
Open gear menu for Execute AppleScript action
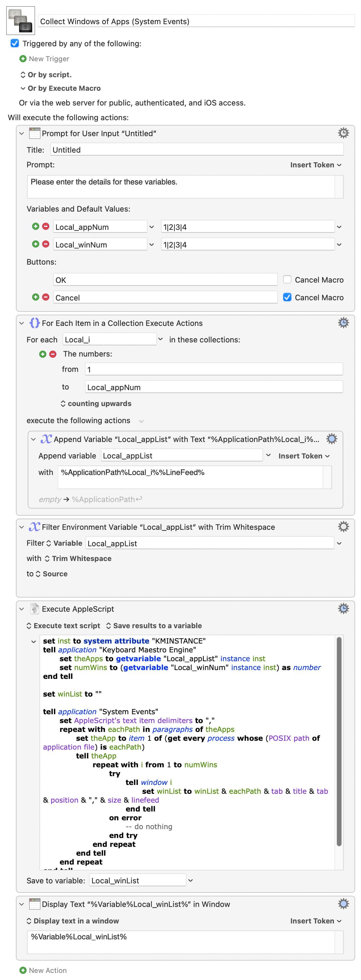[343, 608]
